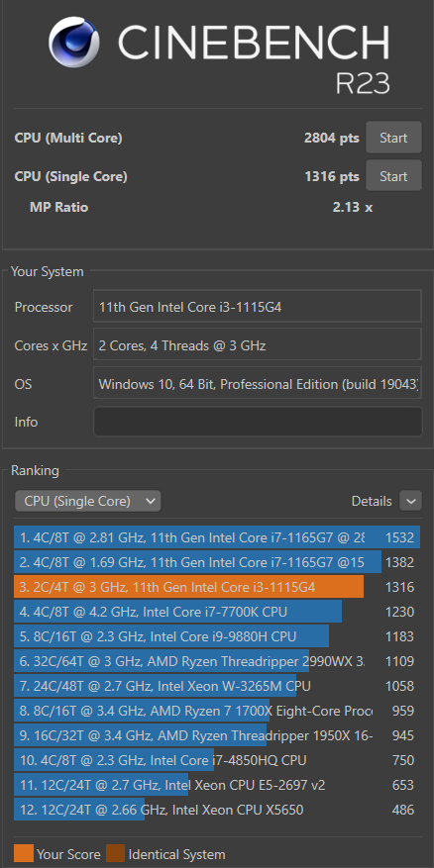Select the Threadripper 2990WX ranking entry

coord(217,661)
